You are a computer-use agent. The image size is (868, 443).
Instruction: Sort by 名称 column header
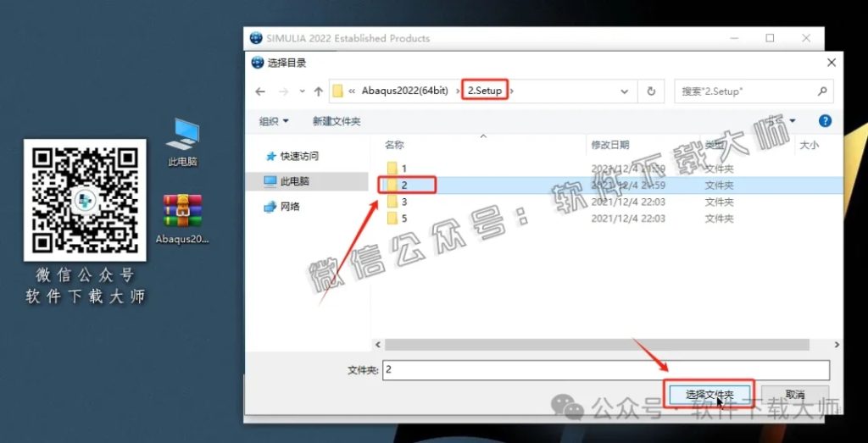tap(395, 145)
